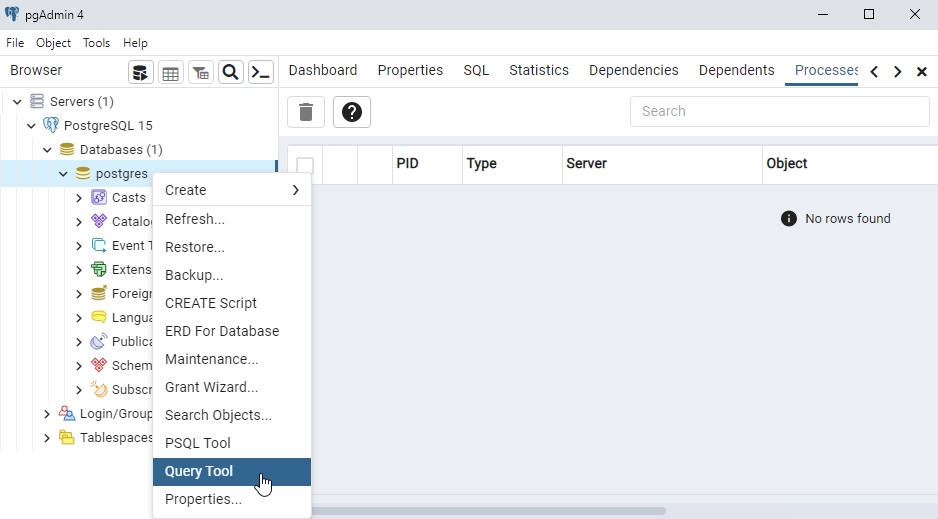Launch PSQL Tool terminal icon

261,72
